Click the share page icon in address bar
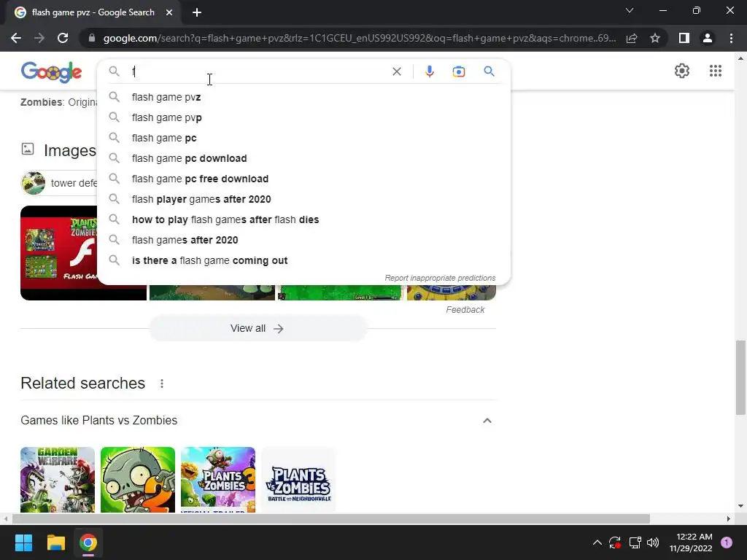Screen dimensions: 747x560 [x=632, y=38]
